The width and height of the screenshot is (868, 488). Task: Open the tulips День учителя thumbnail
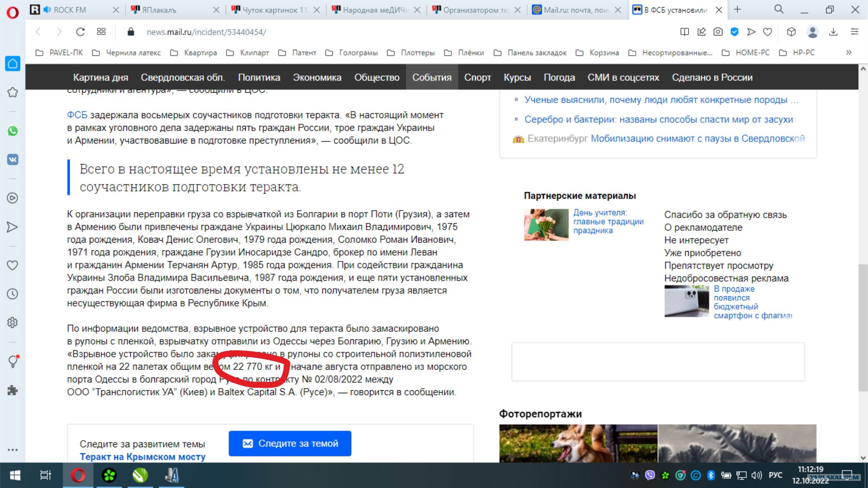click(546, 225)
